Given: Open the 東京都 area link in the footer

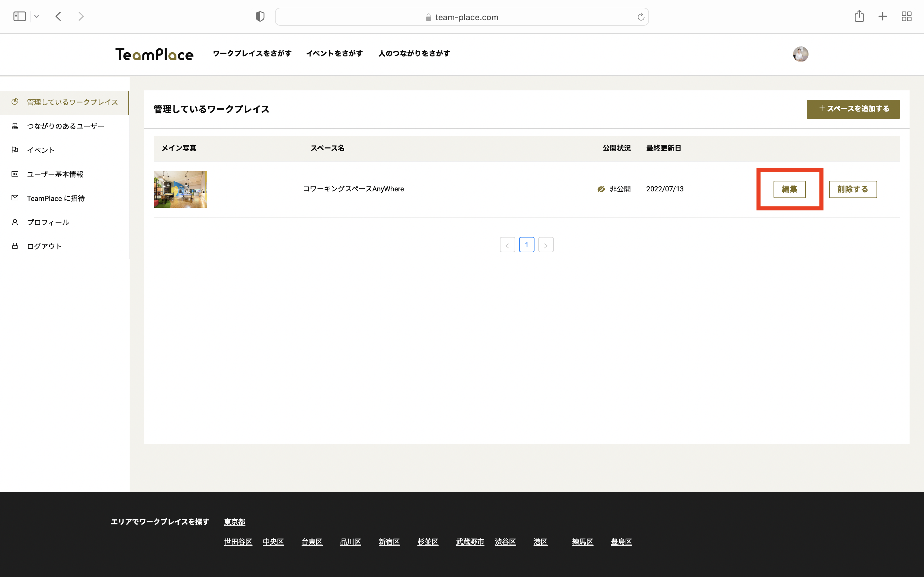Looking at the screenshot, I should pos(235,522).
